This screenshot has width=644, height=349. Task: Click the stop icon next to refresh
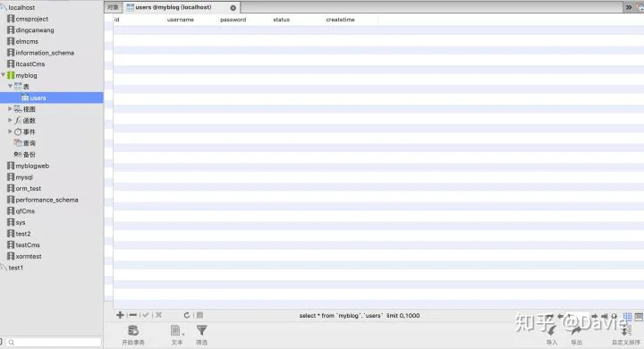click(x=199, y=315)
